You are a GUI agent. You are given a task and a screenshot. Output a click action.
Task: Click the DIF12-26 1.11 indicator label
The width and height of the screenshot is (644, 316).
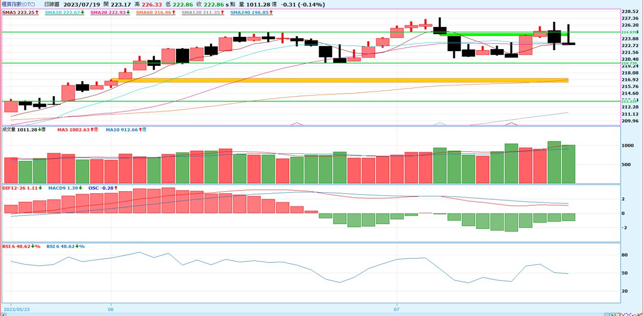22,188
